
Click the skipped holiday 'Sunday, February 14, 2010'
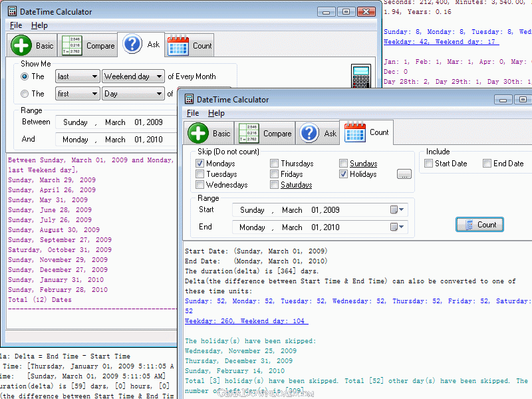[235, 371]
